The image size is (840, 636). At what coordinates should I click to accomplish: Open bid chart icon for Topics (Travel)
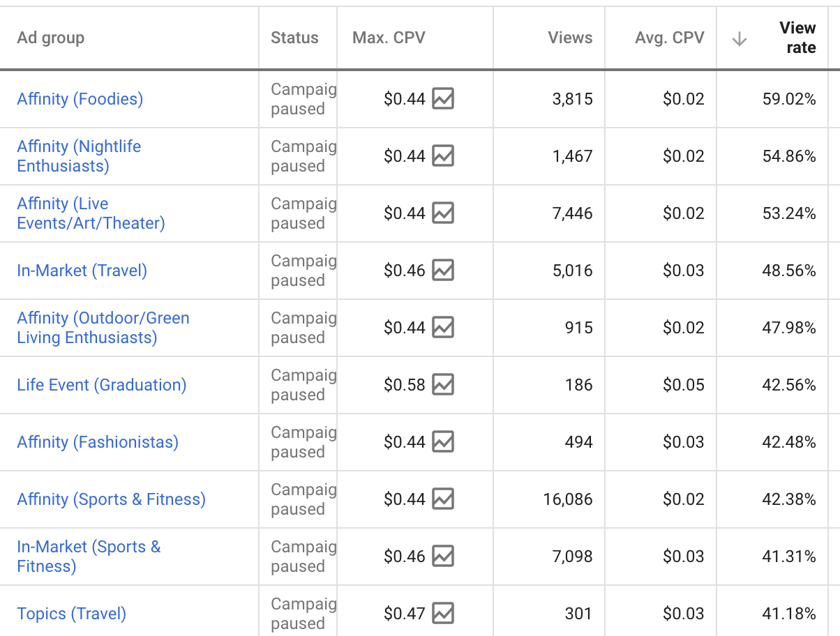[x=443, y=614]
